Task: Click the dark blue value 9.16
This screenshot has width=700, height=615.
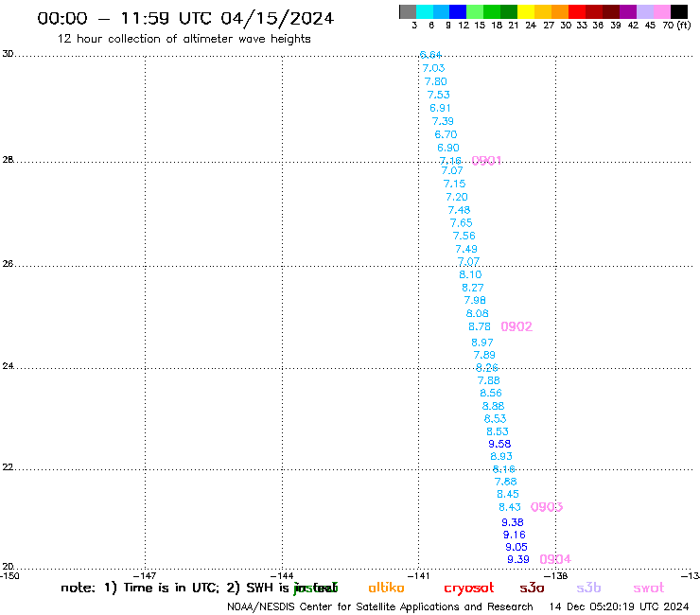Action: point(515,536)
